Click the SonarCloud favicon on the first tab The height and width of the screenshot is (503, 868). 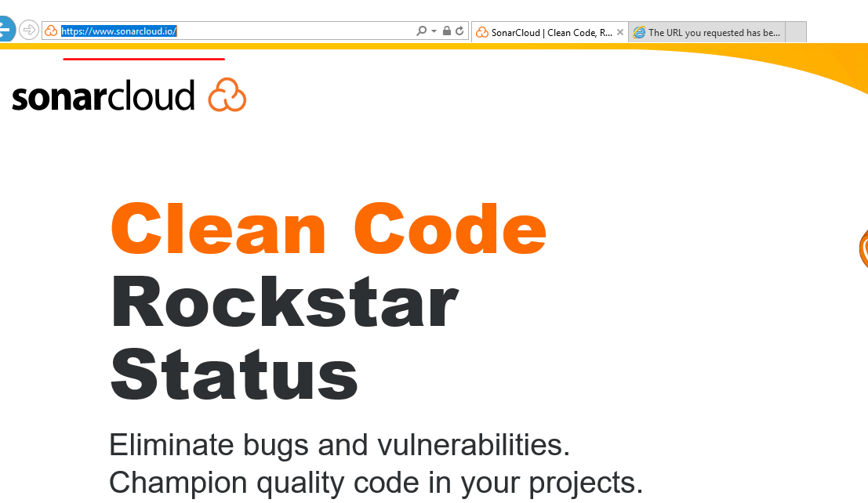pos(482,33)
